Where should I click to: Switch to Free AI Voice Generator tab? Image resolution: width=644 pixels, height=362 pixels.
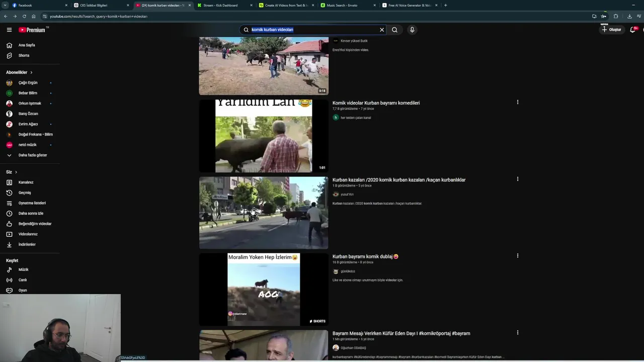point(409,5)
